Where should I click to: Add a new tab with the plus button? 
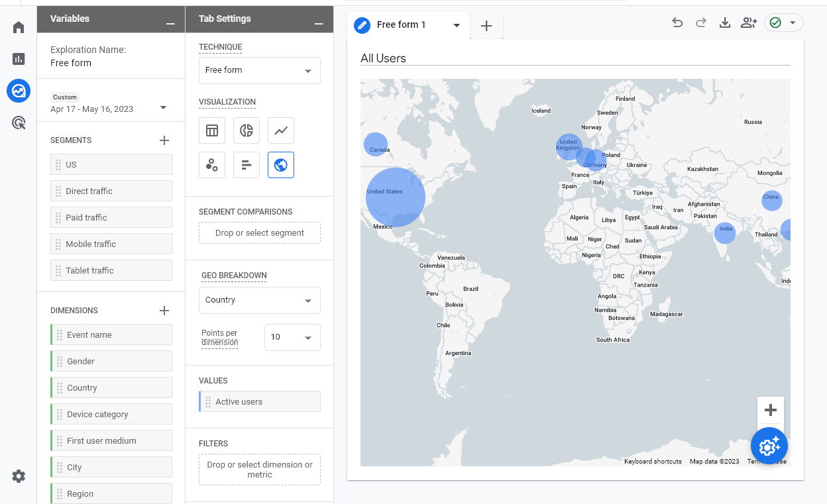pyautogui.click(x=486, y=25)
